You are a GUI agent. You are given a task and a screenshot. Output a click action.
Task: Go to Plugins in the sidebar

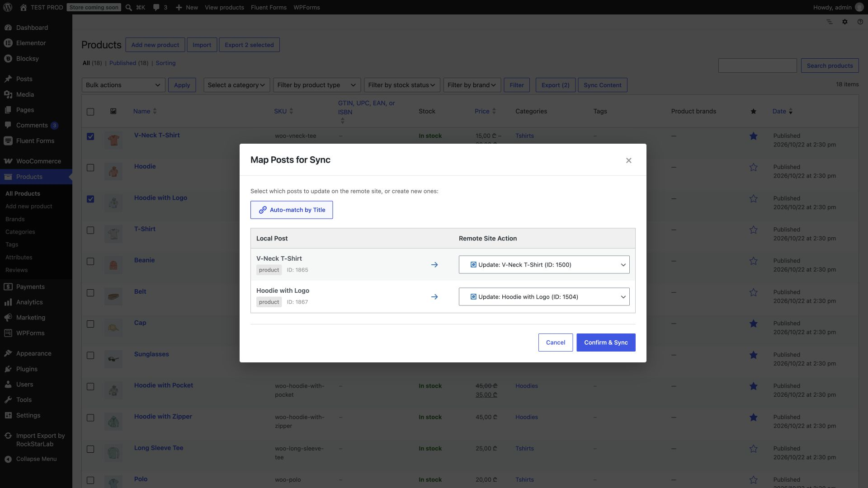(36, 369)
